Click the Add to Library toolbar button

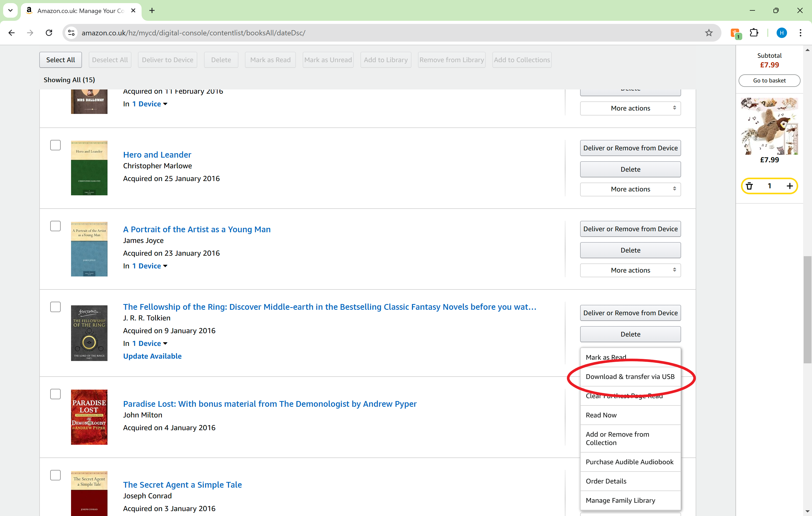coord(386,60)
